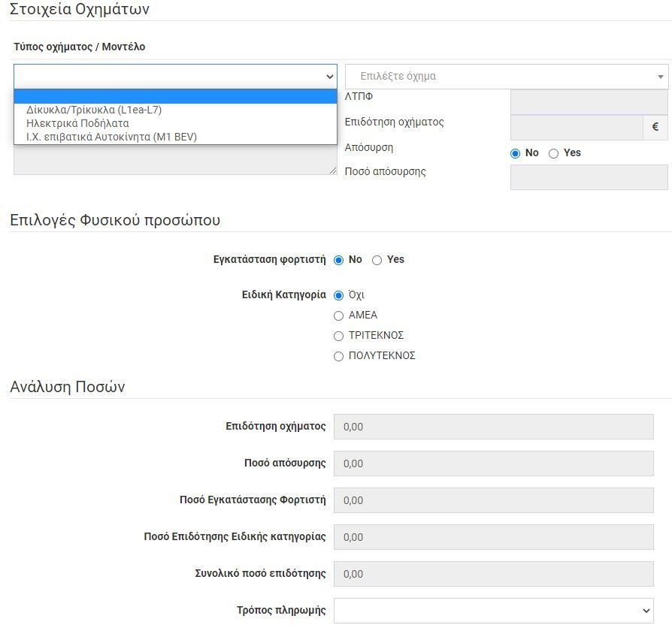672x631 pixels.
Task: Choose 'Όχι' for Ειδική Κατηγορία
Action: click(x=338, y=296)
